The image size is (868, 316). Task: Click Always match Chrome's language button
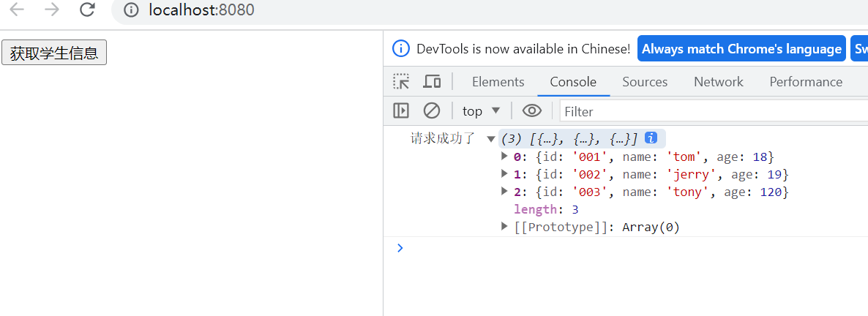coord(741,49)
